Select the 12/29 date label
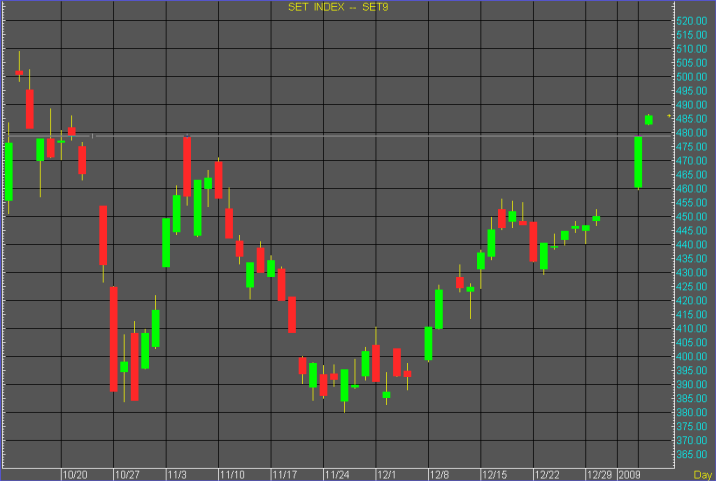The height and width of the screenshot is (481, 716). pyautogui.click(x=600, y=475)
